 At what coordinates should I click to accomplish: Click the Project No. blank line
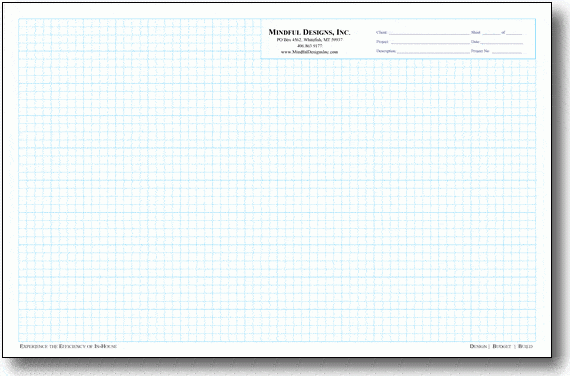tap(507, 53)
